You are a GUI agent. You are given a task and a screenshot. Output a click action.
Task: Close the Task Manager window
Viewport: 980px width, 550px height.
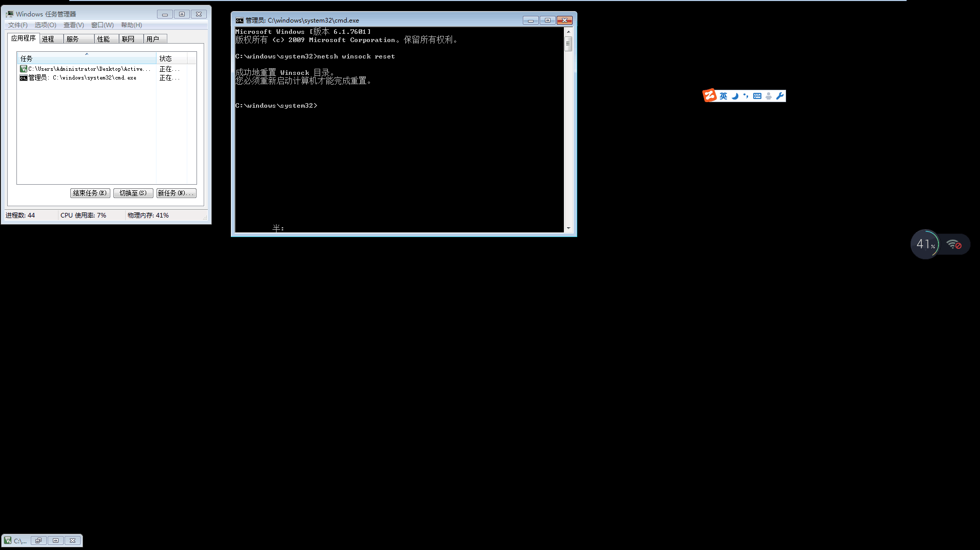coord(199,14)
